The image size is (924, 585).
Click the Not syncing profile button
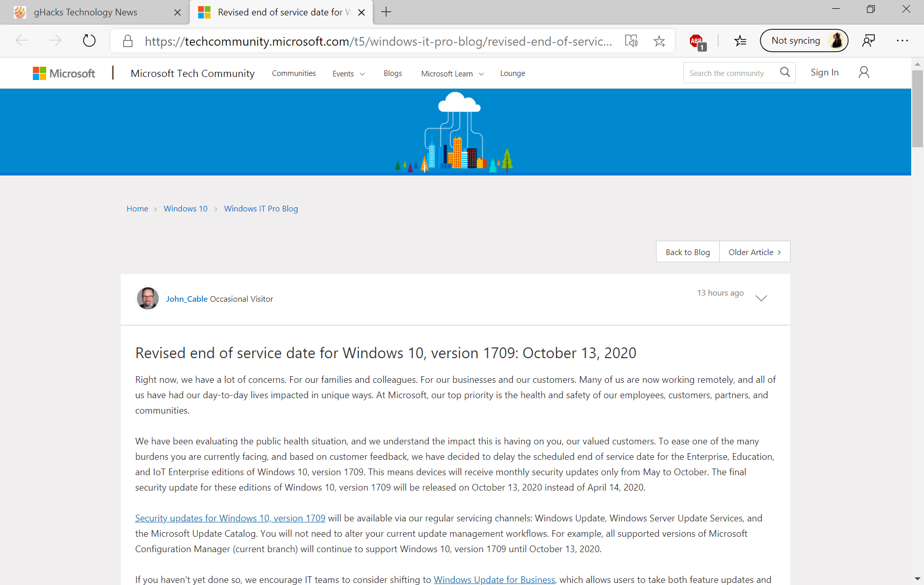pos(804,41)
